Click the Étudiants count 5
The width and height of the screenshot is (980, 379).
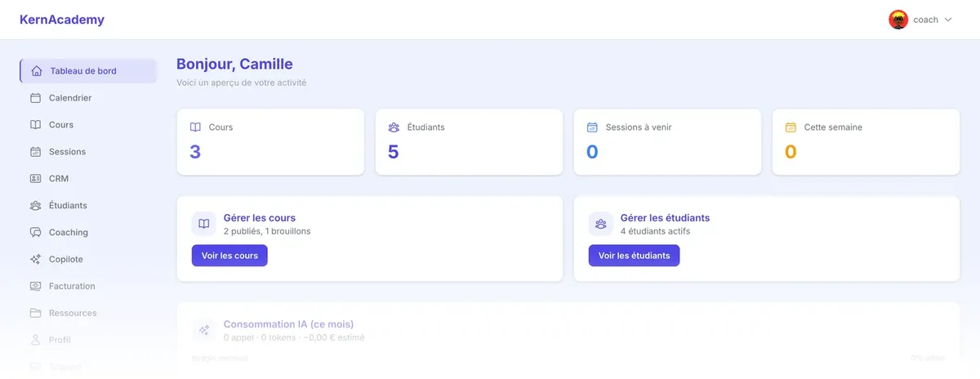(x=394, y=152)
